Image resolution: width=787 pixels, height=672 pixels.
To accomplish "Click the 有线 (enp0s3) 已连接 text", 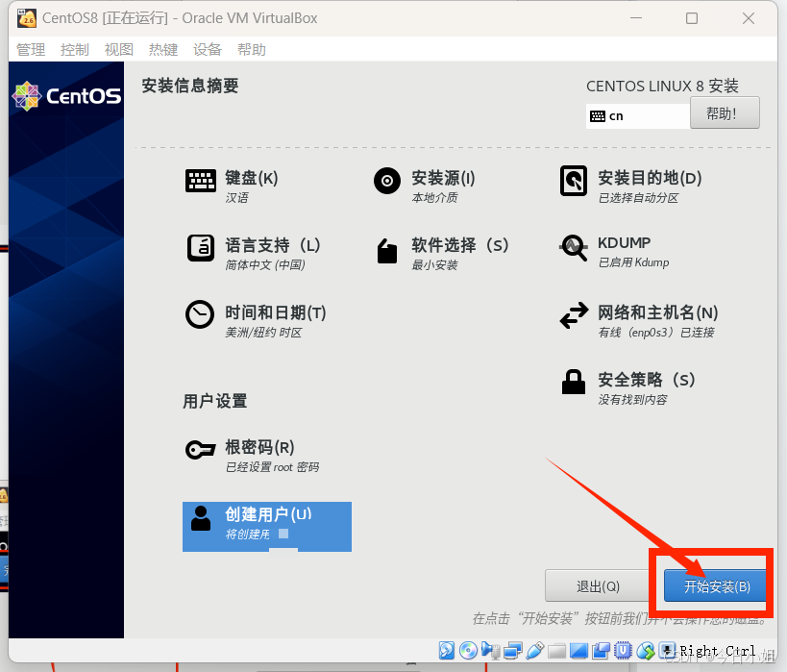I will (656, 333).
